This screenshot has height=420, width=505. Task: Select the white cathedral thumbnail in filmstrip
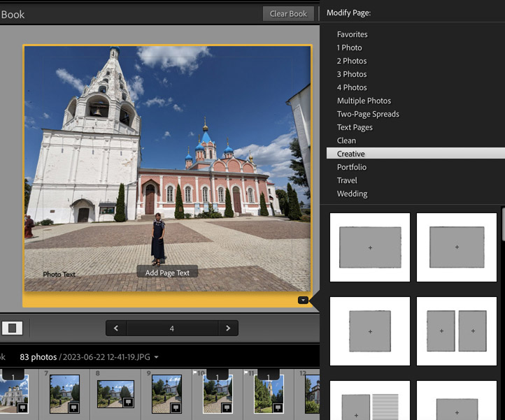click(14, 394)
